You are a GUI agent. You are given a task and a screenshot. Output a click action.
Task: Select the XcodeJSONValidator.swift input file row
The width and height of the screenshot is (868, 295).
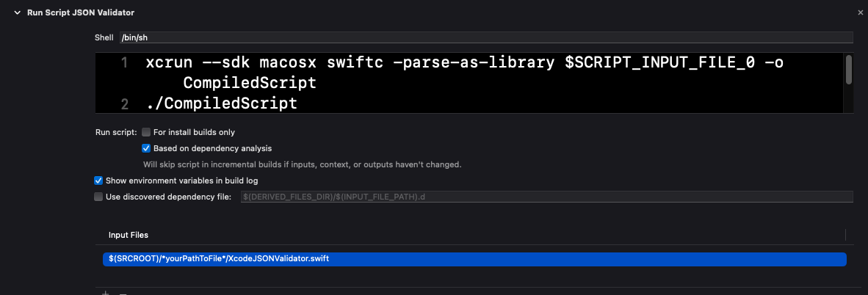click(x=474, y=259)
